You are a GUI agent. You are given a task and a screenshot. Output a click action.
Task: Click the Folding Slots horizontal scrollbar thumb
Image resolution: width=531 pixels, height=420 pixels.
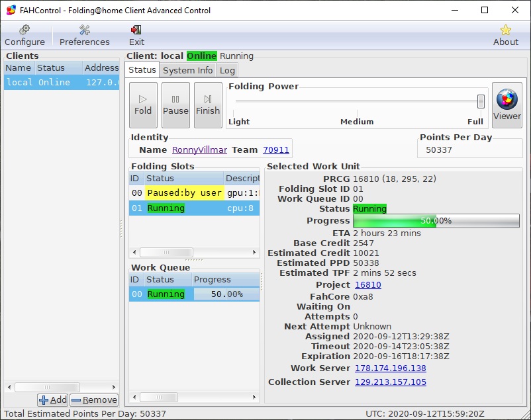(x=166, y=252)
